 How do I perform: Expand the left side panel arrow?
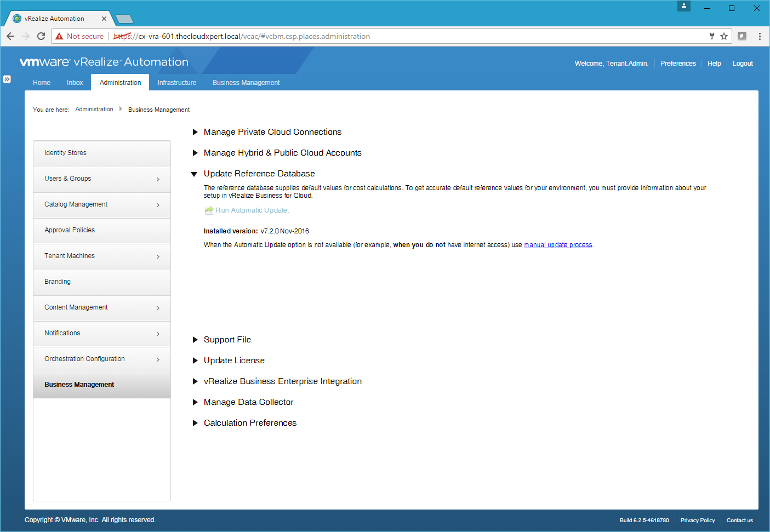pos(7,79)
